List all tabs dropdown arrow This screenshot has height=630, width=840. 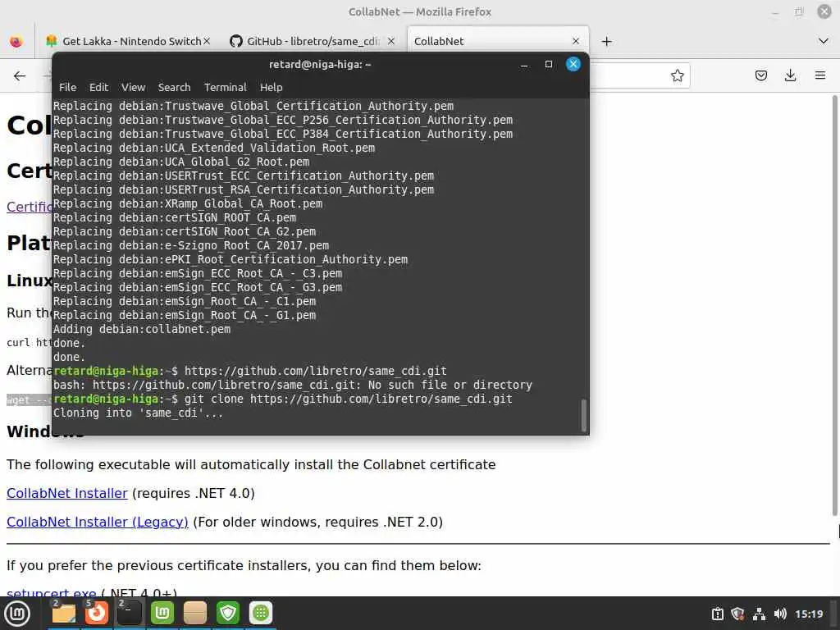(x=824, y=41)
